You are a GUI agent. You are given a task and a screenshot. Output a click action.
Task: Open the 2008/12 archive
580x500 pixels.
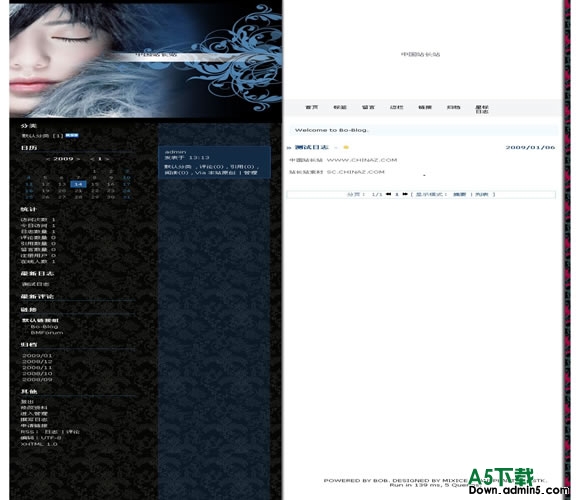coord(37,362)
